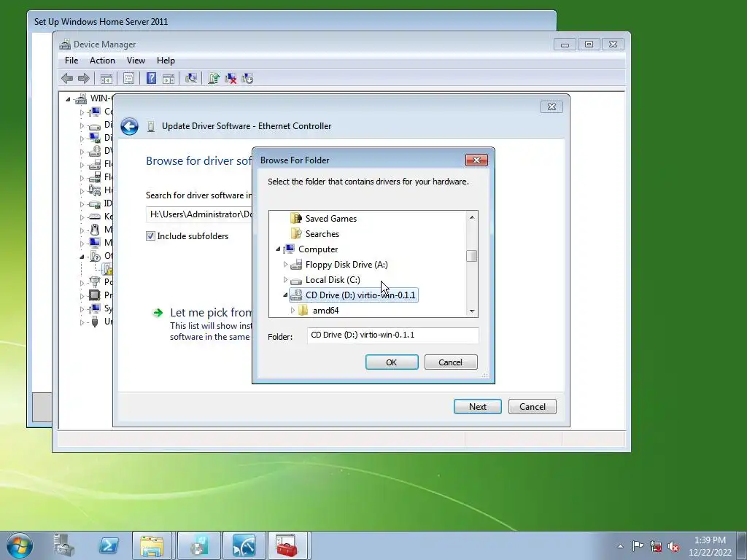The image size is (747, 560).
Task: Select the USB controller plug icon in the tree
Action: (x=95, y=322)
